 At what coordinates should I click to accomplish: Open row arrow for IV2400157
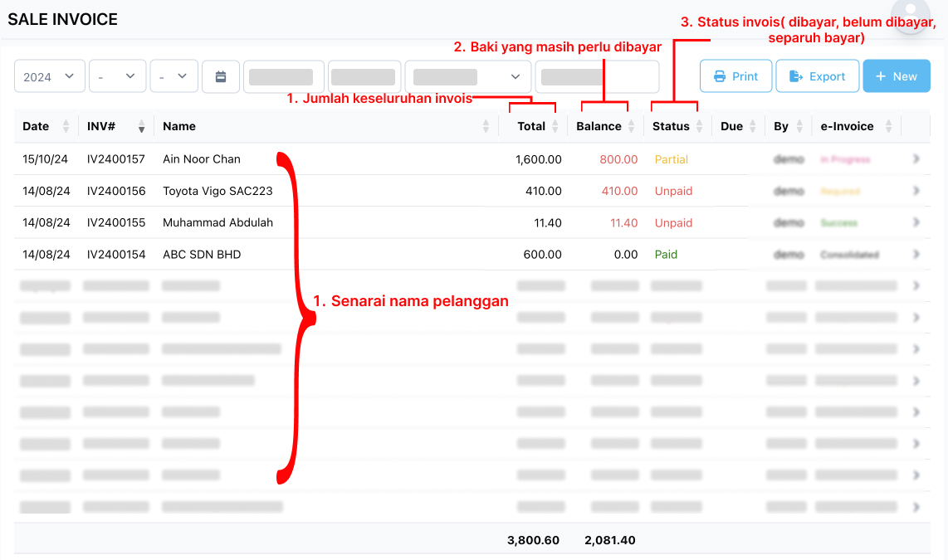[x=916, y=159]
